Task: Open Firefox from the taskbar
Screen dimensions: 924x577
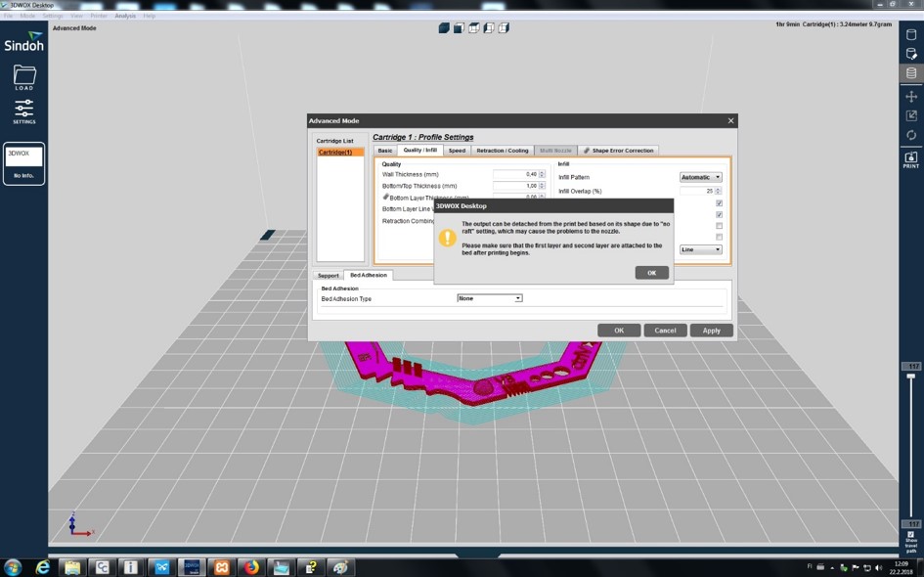Action: 251,567
